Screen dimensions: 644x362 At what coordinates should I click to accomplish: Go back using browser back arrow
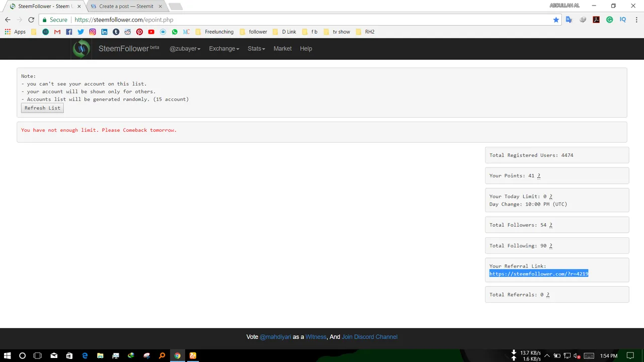8,20
